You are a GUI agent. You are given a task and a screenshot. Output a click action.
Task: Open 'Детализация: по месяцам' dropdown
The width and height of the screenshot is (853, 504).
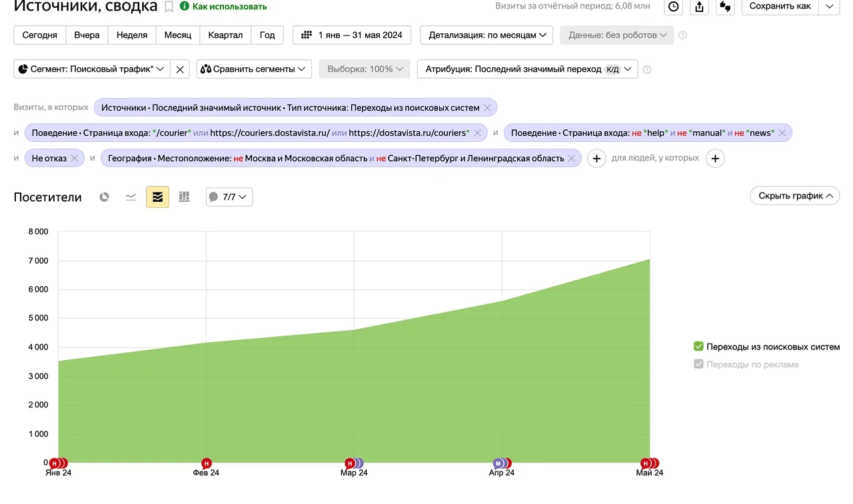486,35
